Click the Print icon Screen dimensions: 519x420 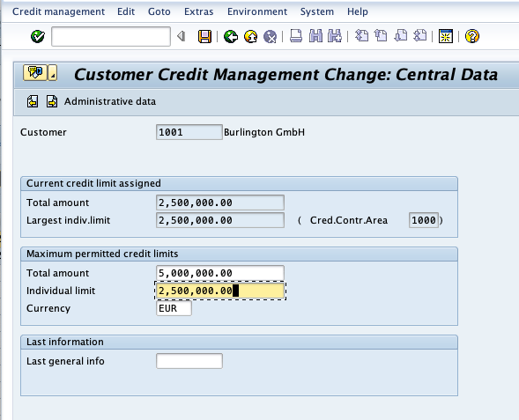tap(296, 36)
